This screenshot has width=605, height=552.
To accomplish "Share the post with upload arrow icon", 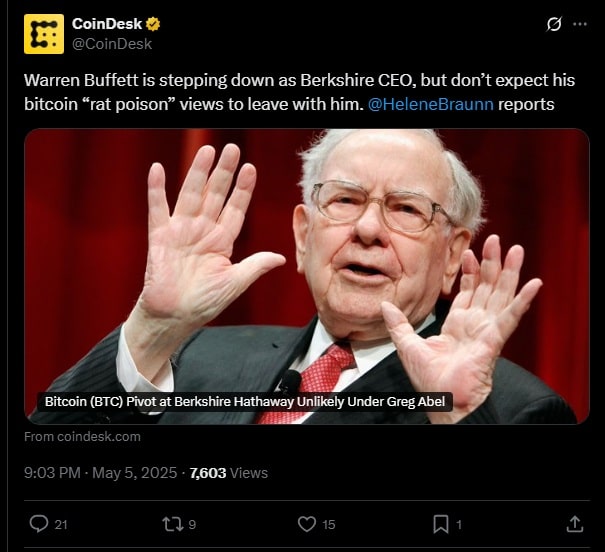I will tap(575, 524).
